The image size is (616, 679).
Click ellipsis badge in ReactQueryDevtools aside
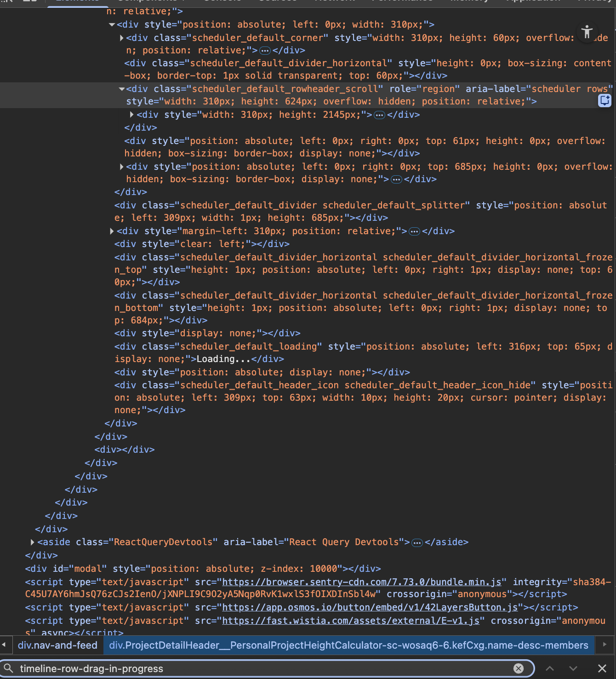pos(417,543)
